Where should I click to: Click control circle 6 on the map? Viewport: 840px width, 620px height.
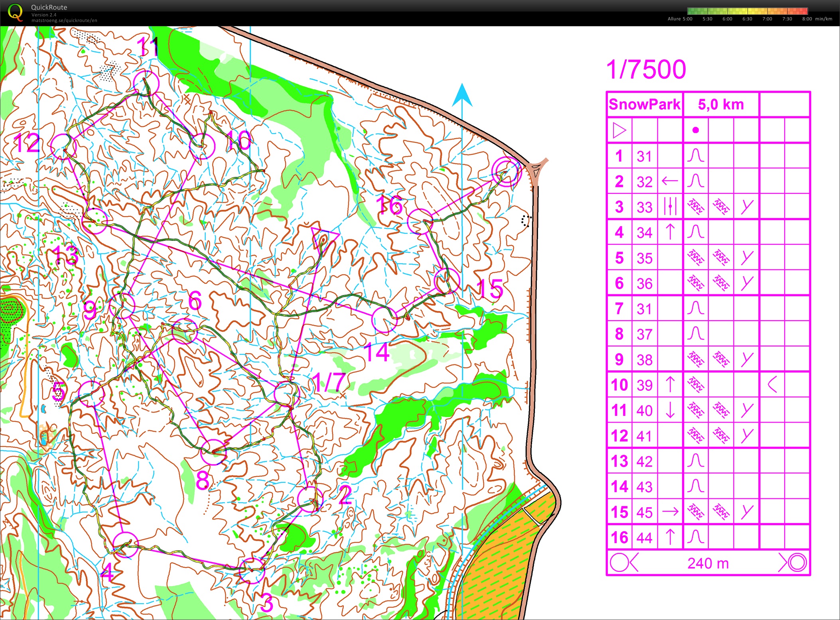pyautogui.click(x=184, y=331)
